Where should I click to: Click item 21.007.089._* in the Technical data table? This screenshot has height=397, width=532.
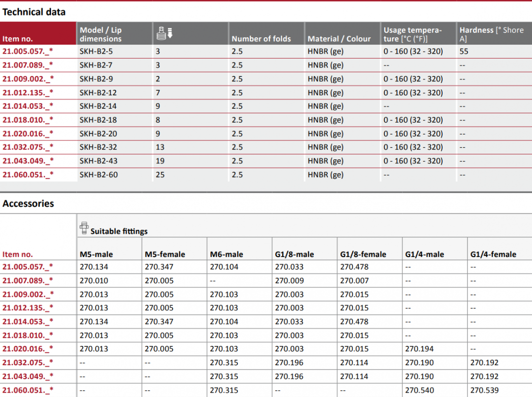(28, 65)
